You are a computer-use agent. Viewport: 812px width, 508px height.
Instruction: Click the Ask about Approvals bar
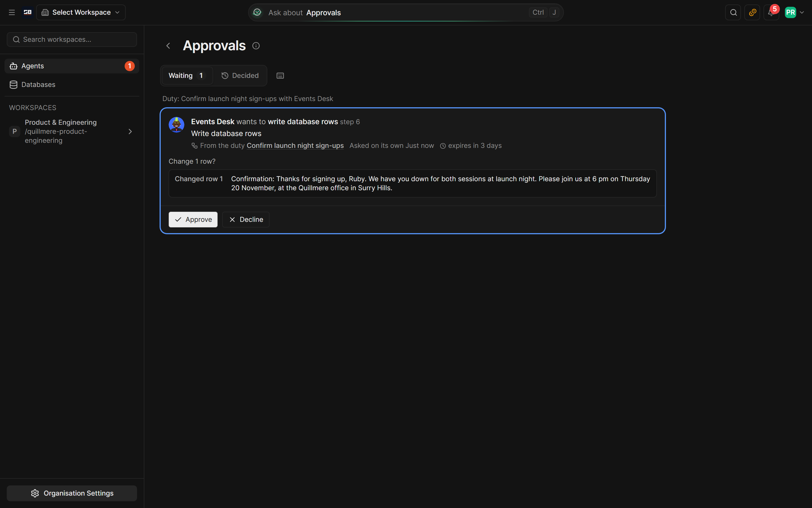click(406, 12)
